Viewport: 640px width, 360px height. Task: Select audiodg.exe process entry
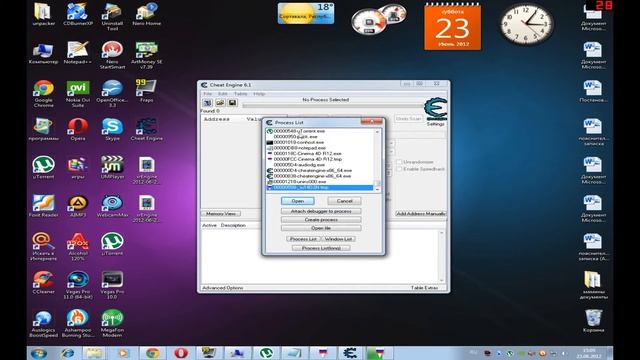click(x=320, y=165)
